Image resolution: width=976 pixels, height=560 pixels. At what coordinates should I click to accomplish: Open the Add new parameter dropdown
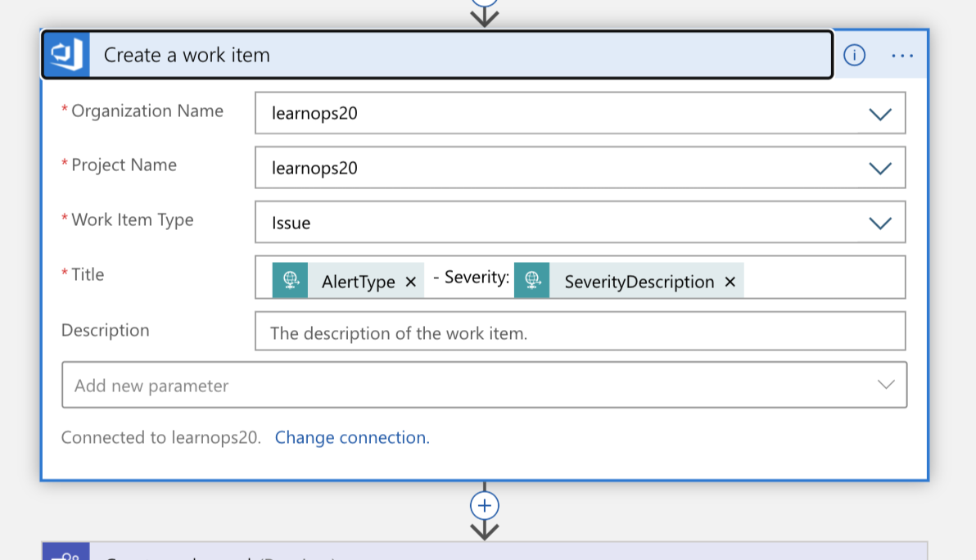click(x=484, y=385)
